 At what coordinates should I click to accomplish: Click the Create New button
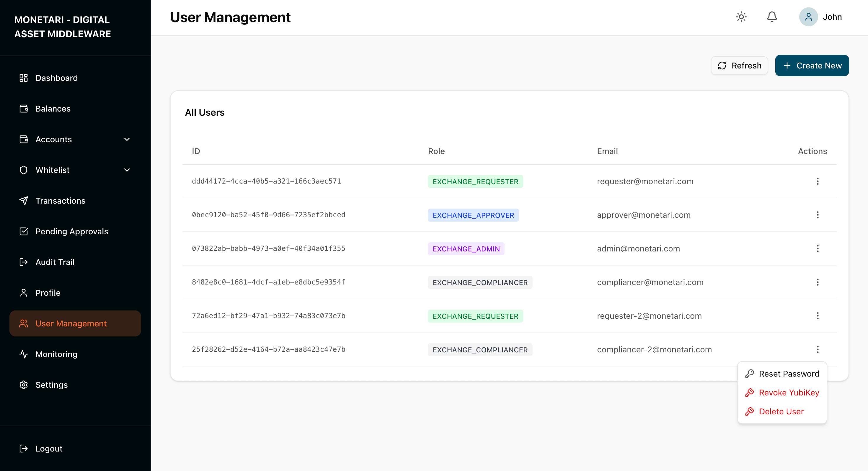(x=812, y=65)
